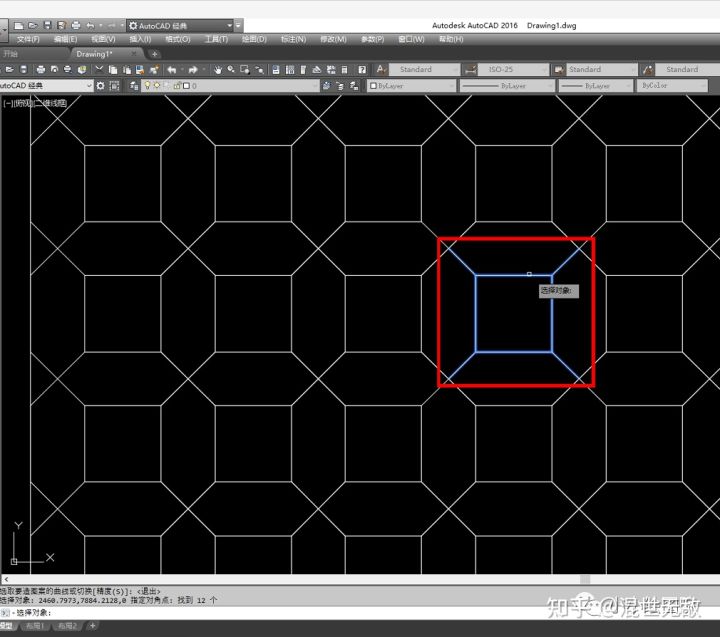Click the Undo arrow in the standard toolbar

pyautogui.click(x=172, y=70)
